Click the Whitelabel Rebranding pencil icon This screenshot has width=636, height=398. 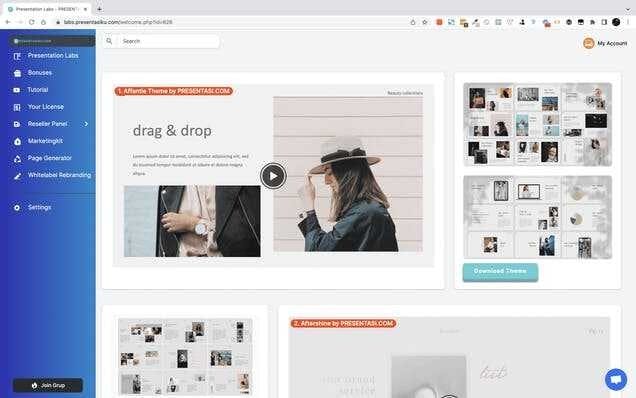(x=17, y=176)
